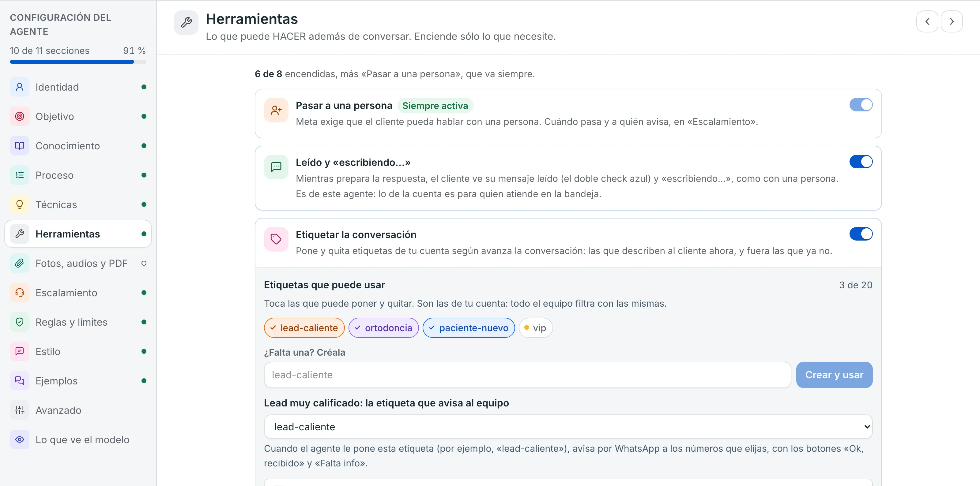This screenshot has height=486, width=980.
Task: Deselect the paciente-nuevo tag chip
Action: coord(469,328)
